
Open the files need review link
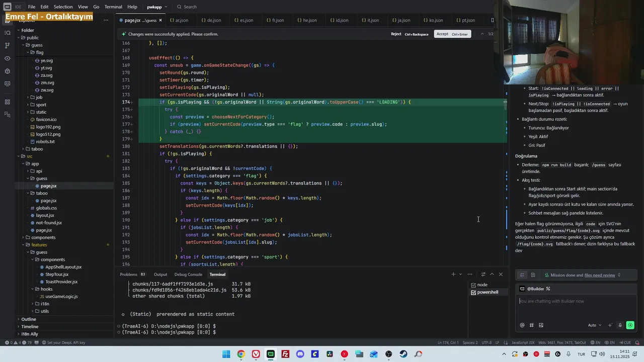click(600, 275)
